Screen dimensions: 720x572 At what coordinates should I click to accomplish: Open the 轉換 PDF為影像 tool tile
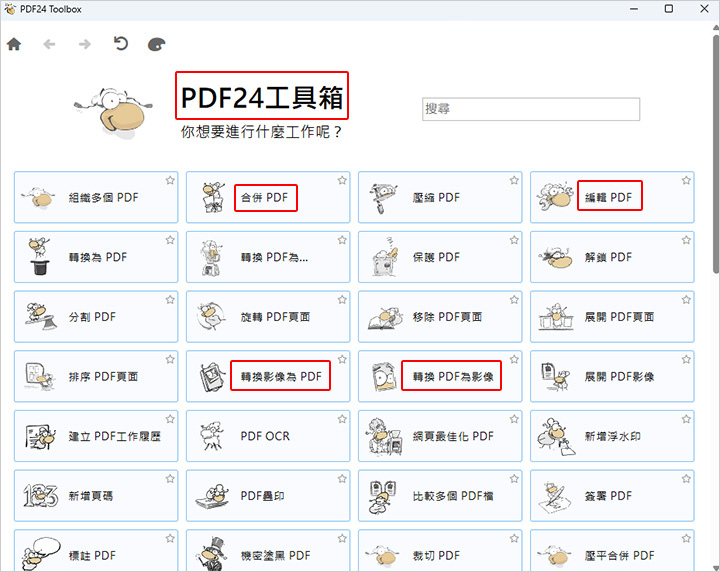pyautogui.click(x=440, y=376)
